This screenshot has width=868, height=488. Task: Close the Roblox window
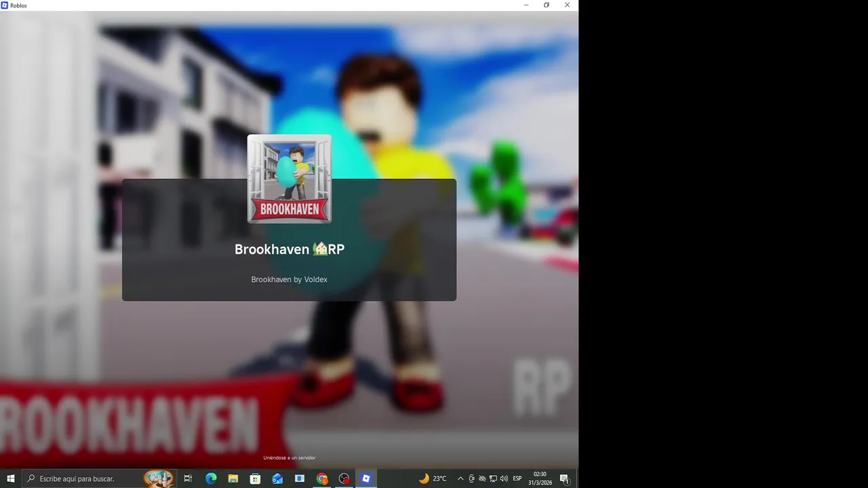coord(567,5)
